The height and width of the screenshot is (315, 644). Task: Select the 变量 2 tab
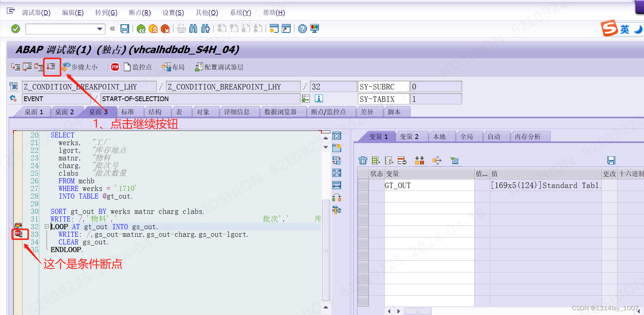pos(409,137)
